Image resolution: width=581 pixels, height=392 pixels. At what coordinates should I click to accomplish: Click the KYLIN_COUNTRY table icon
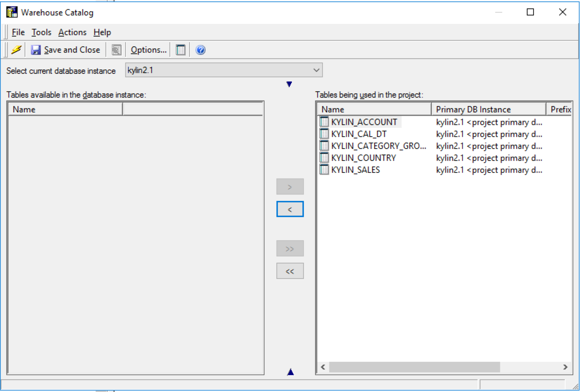pos(324,158)
